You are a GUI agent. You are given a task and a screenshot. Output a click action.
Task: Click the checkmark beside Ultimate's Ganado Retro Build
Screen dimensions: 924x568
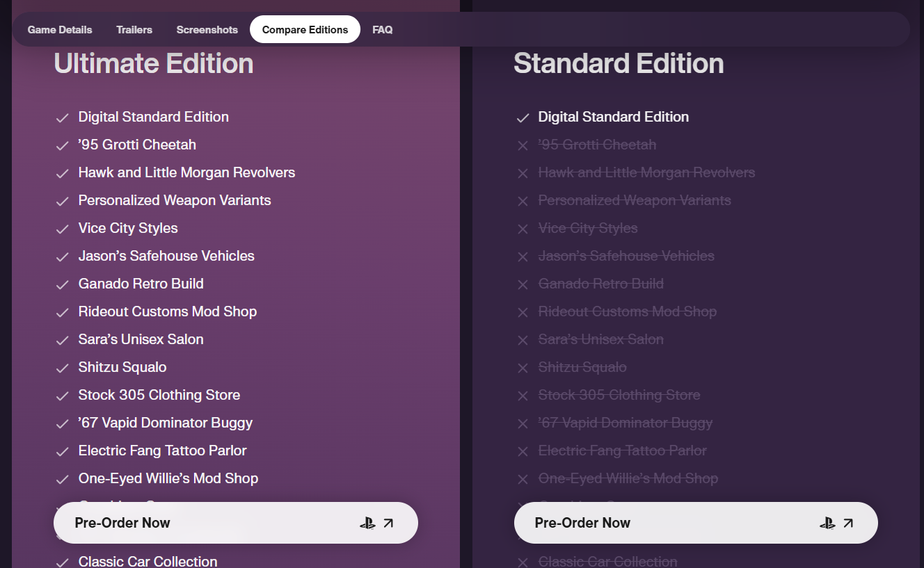click(x=63, y=285)
